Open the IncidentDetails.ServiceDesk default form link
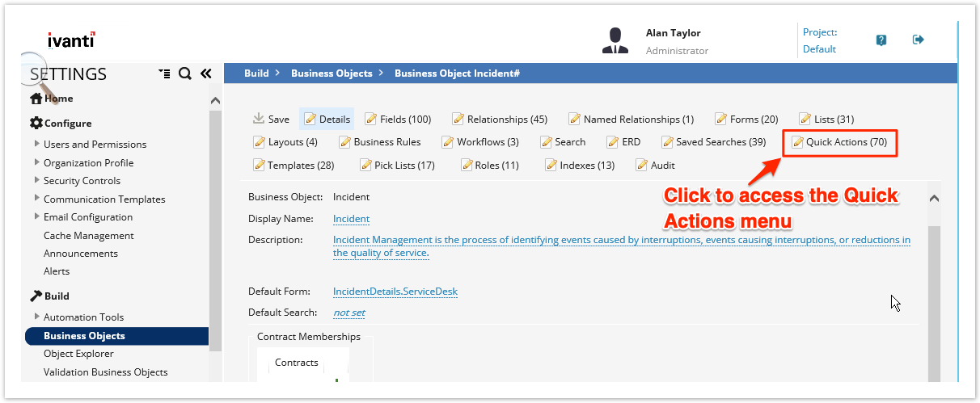980x403 pixels. (395, 292)
